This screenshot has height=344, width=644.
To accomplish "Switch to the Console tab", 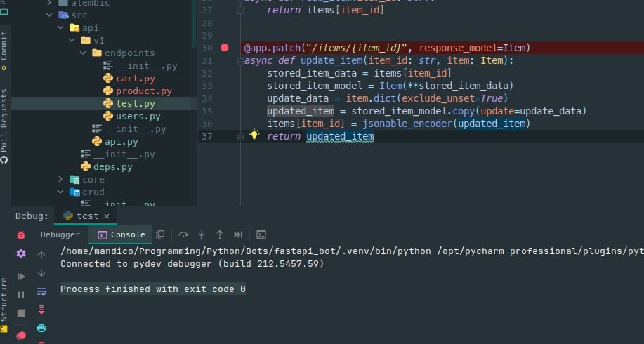I will coord(121,234).
